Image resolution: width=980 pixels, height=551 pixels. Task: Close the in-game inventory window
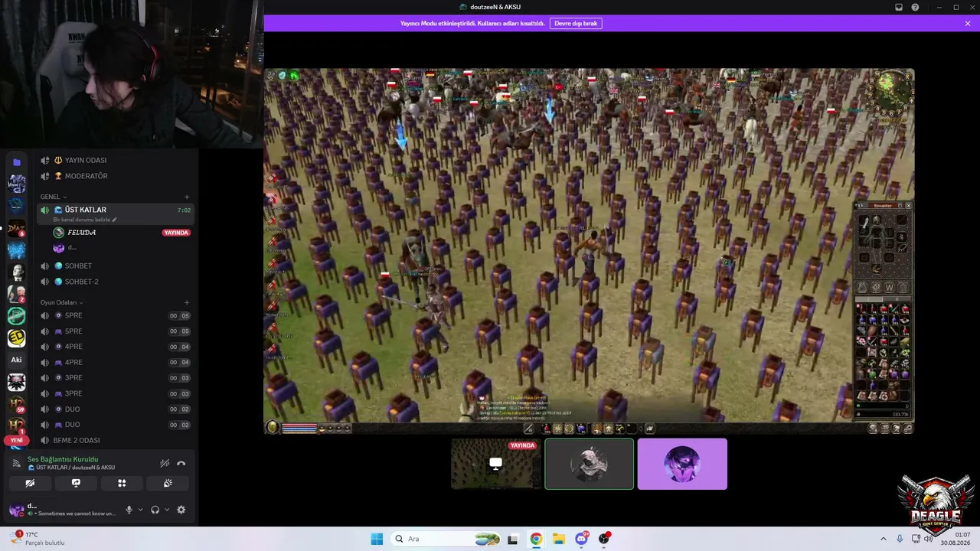coord(909,205)
